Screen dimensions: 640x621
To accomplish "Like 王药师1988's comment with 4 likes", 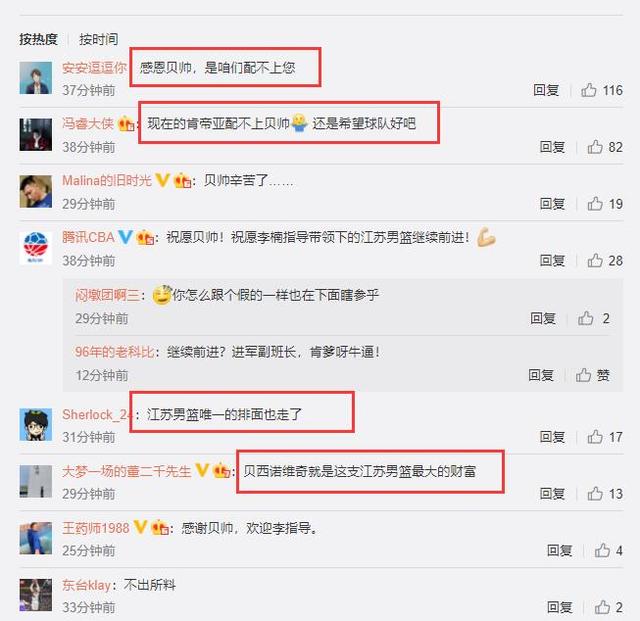I will coord(602,550).
